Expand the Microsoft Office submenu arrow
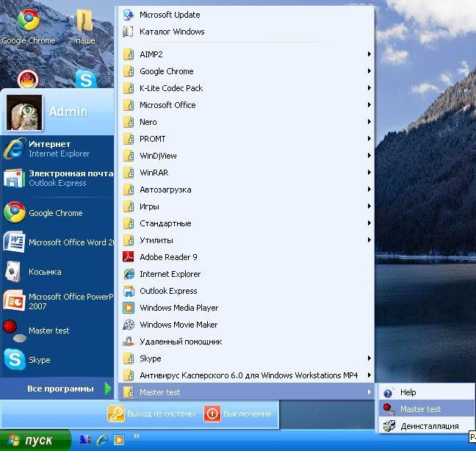The image size is (476, 451). click(x=369, y=105)
